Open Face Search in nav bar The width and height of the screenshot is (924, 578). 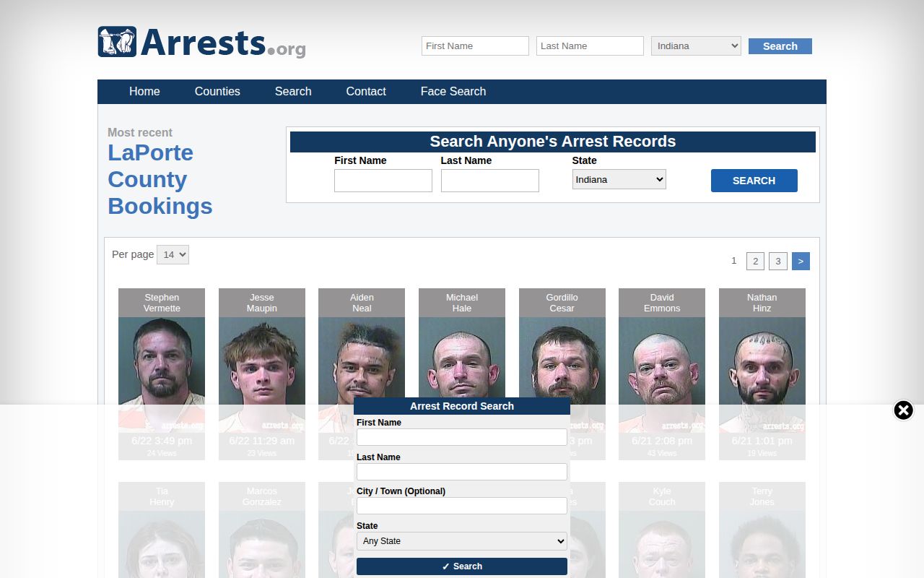pos(453,92)
